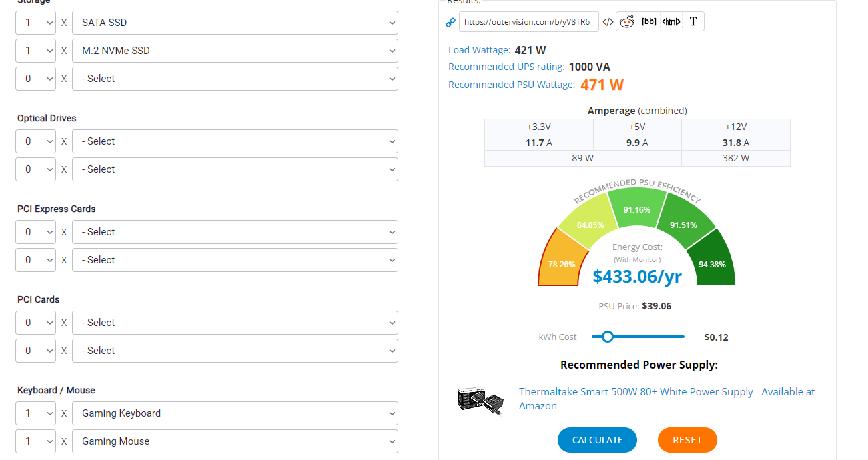Click the +12V table header cell
The image size is (868, 460).
pyautogui.click(x=736, y=127)
